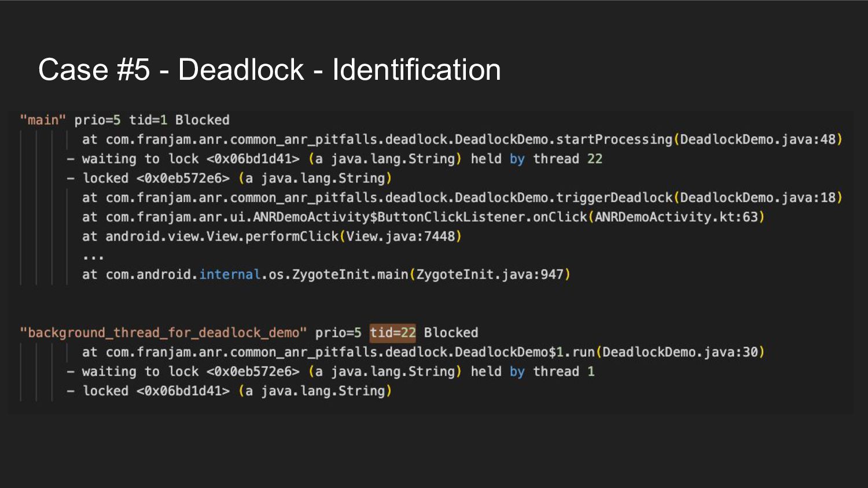The height and width of the screenshot is (488, 868).
Task: Click the View.performClick(View.java:7448) line
Action: [x=271, y=236]
